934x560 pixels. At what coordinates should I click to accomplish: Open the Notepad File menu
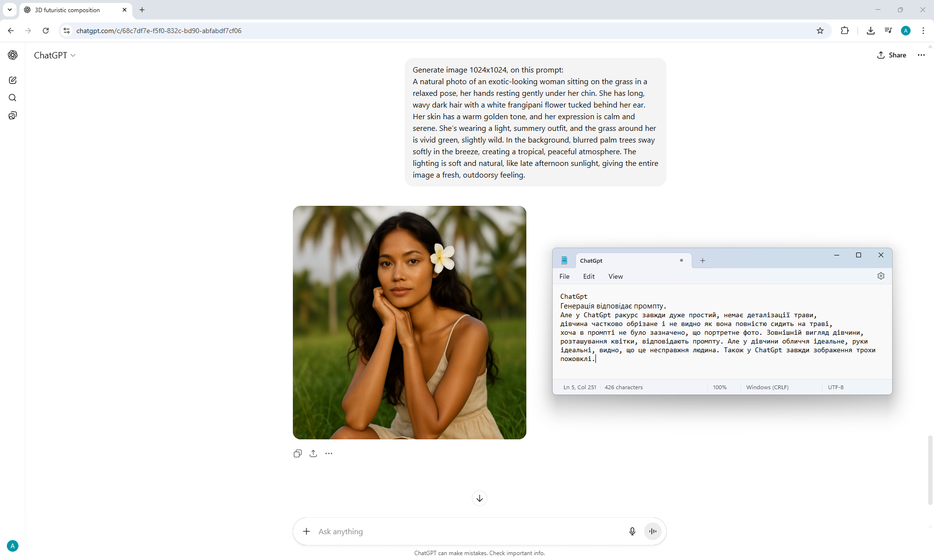564,276
